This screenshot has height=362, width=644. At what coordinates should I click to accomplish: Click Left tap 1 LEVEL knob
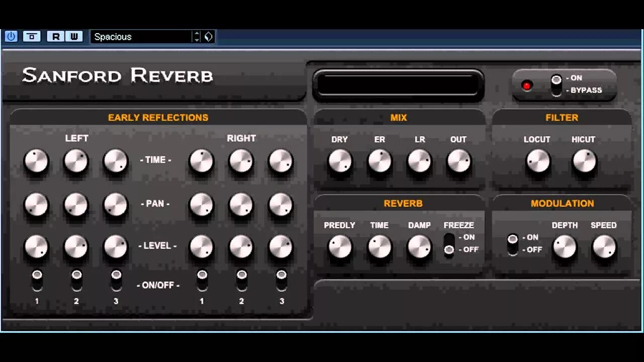pyautogui.click(x=36, y=247)
